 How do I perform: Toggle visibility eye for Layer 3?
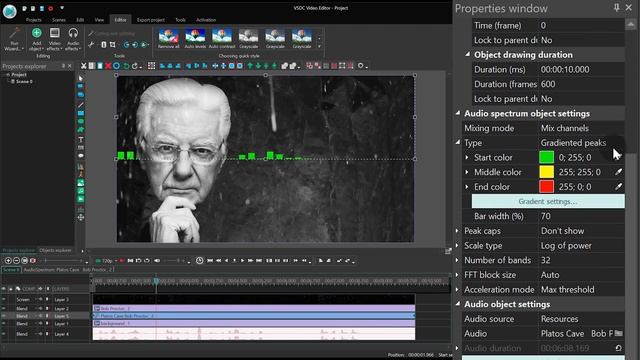[x=4, y=299]
